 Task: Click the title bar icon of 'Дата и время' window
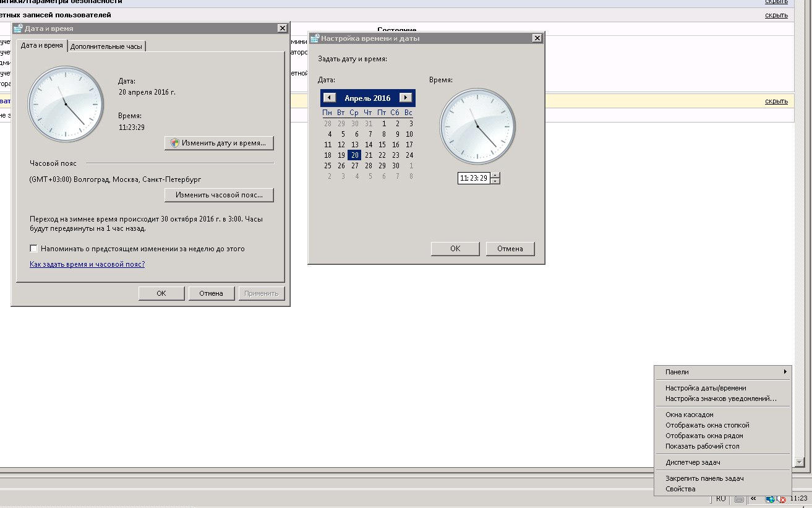[18, 28]
